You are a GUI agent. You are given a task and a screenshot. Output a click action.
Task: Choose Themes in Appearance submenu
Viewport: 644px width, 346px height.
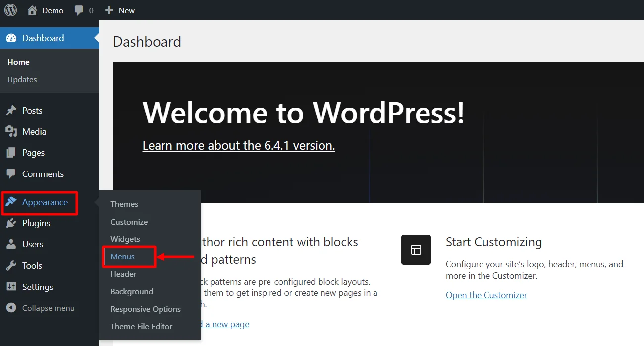[x=124, y=204]
